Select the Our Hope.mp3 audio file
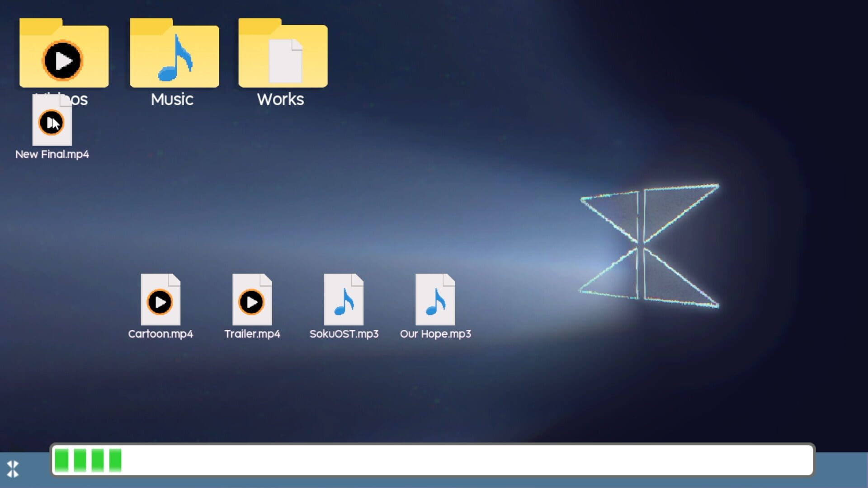 434,300
